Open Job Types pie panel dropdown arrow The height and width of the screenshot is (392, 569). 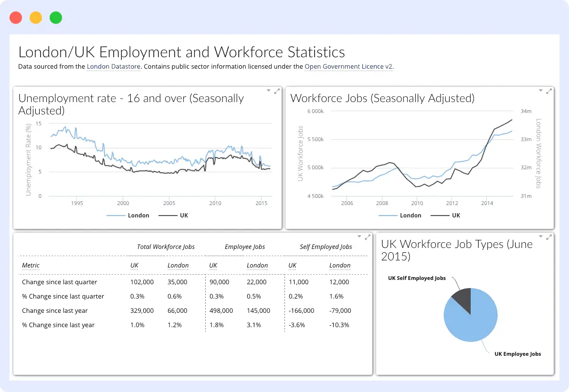click(541, 237)
